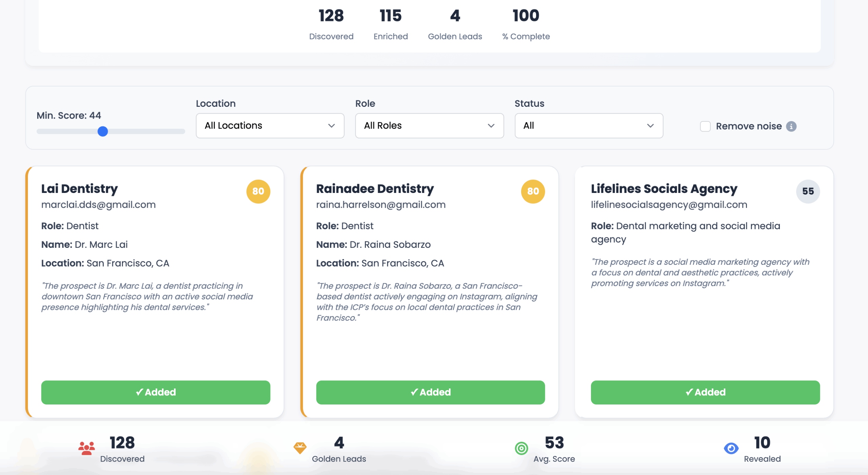Open the All Locations dropdown
868x475 pixels.
[270, 125]
